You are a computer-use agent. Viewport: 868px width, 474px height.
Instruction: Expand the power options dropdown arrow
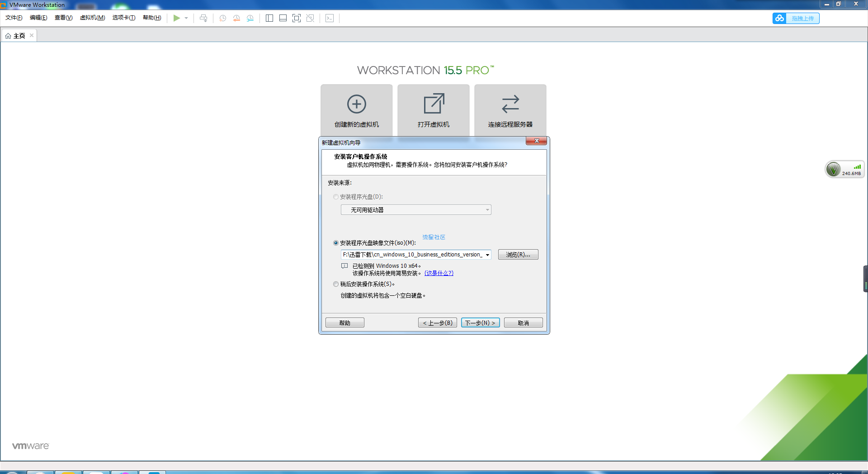186,18
